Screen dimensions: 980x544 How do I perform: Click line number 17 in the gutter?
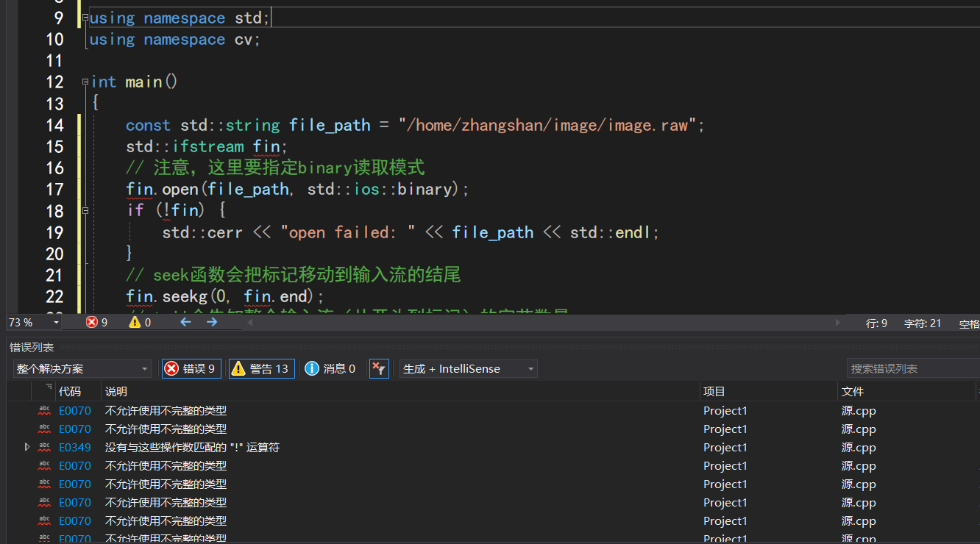coord(54,190)
